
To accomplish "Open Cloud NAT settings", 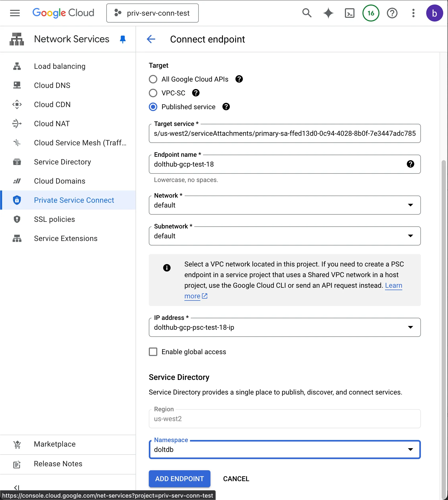I will click(52, 124).
